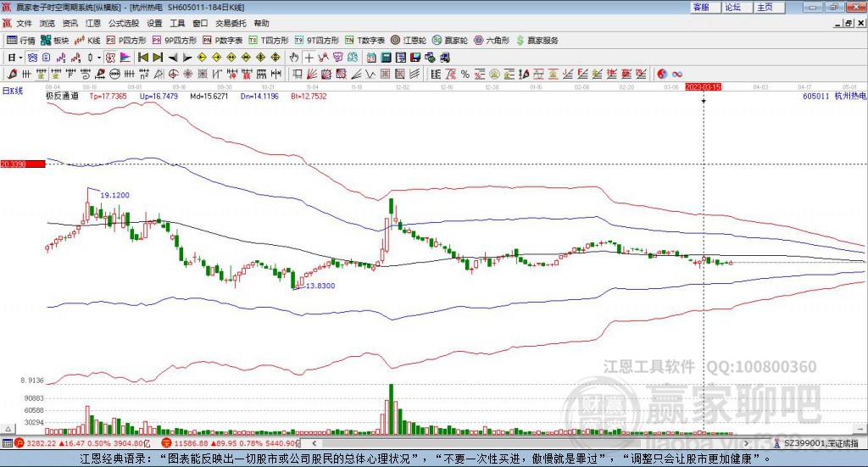The image size is (868, 467).
Task: Switch to the K线 chart view
Action: pyautogui.click(x=87, y=41)
